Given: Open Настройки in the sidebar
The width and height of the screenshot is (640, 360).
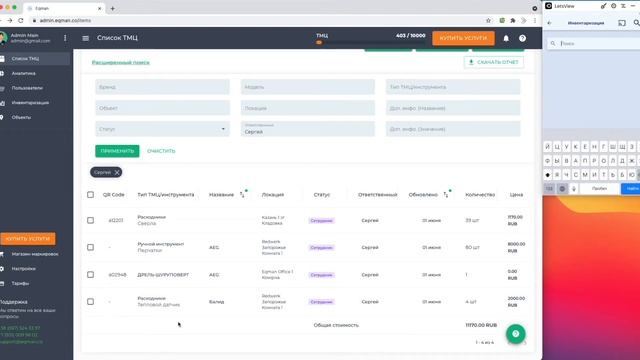Looking at the screenshot, I should click(35, 269).
